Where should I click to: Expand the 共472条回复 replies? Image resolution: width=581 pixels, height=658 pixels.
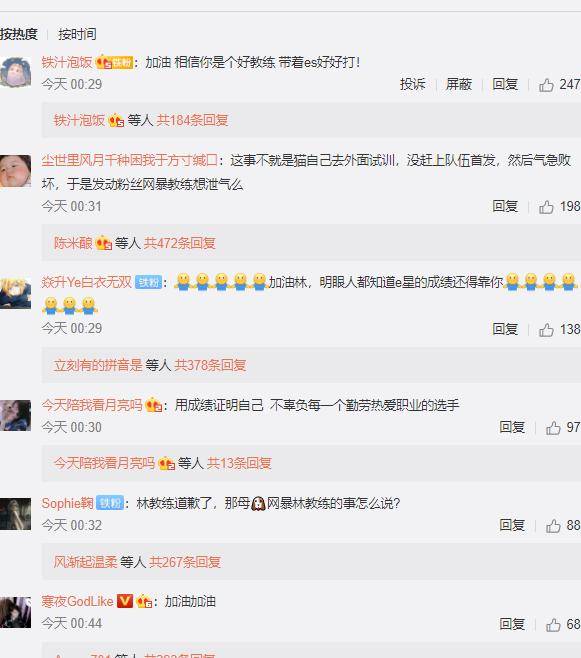tap(180, 243)
